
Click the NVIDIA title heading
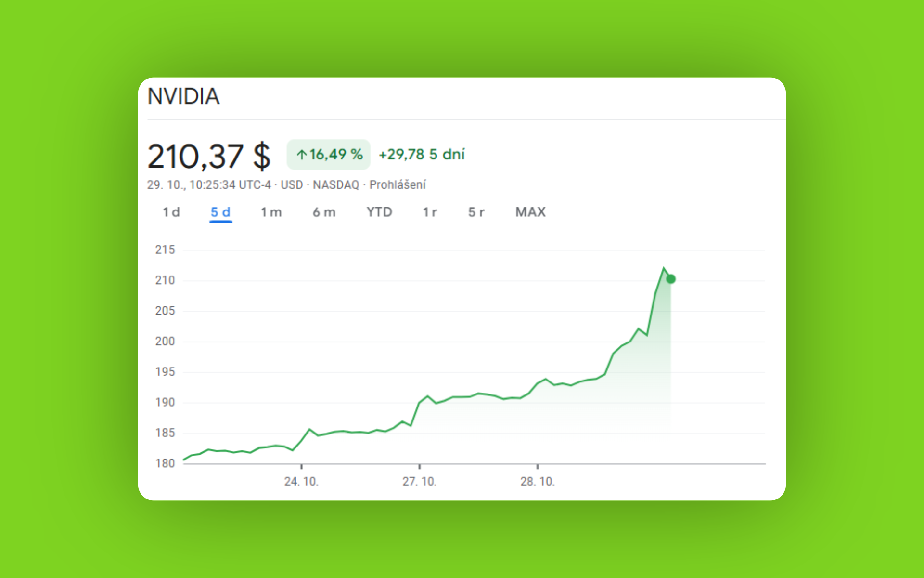[x=183, y=96]
